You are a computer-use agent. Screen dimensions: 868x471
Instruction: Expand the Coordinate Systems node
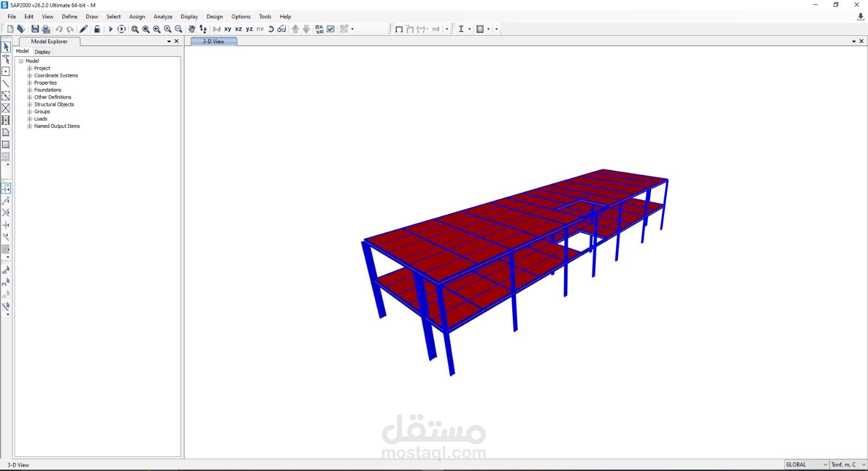[x=30, y=76]
